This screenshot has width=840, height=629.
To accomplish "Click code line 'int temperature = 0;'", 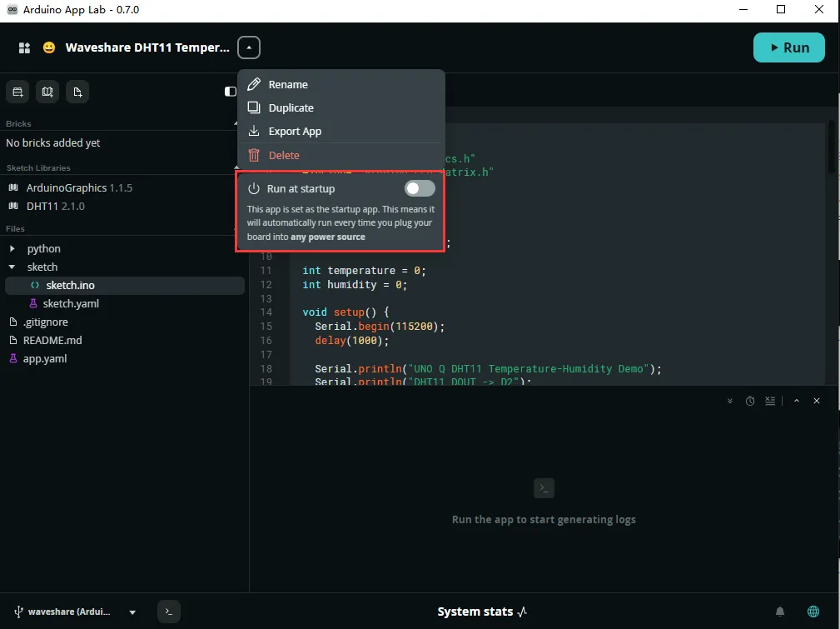I will click(x=365, y=271).
